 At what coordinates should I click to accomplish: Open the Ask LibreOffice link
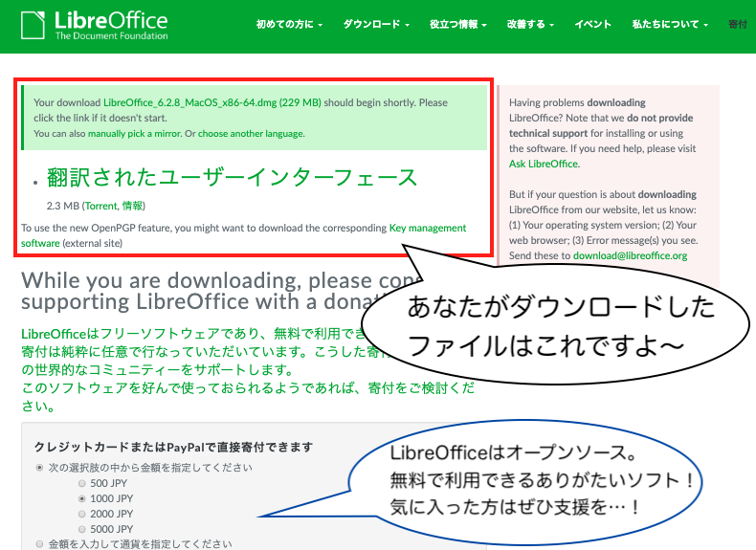(x=544, y=164)
